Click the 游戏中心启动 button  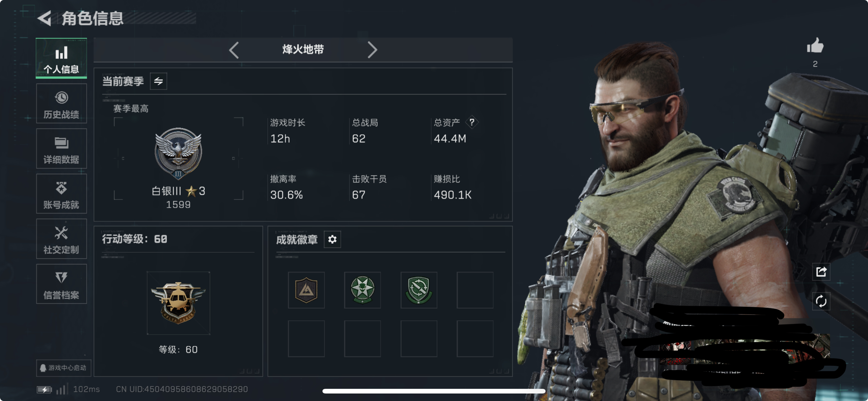(63, 368)
